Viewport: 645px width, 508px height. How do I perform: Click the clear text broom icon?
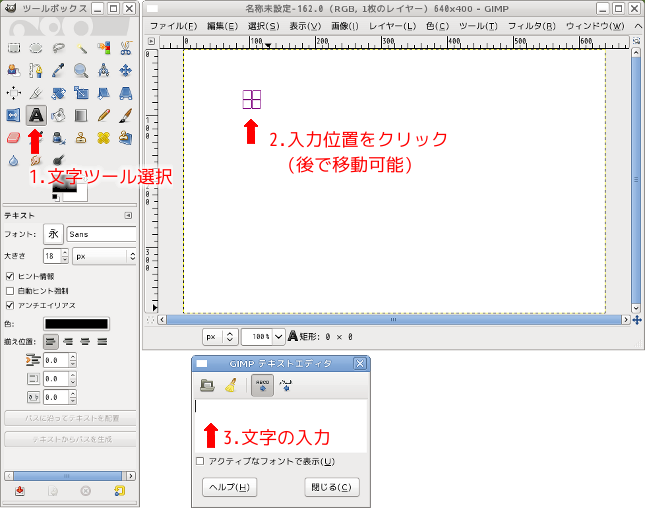click(229, 384)
